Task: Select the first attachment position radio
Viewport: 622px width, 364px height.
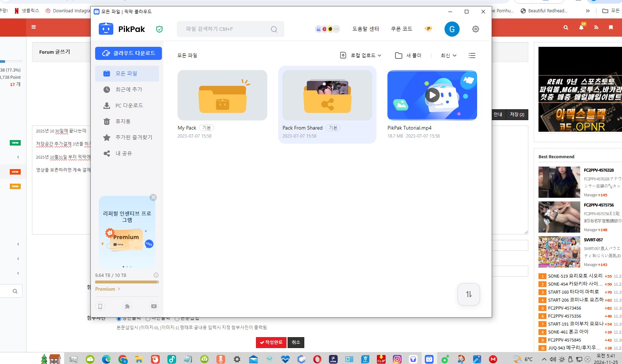Action: 119,319
